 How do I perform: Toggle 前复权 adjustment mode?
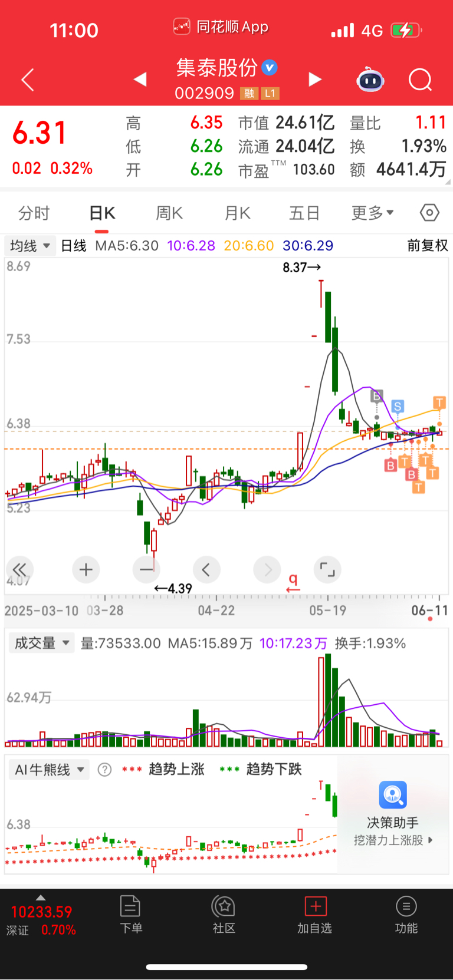point(428,246)
